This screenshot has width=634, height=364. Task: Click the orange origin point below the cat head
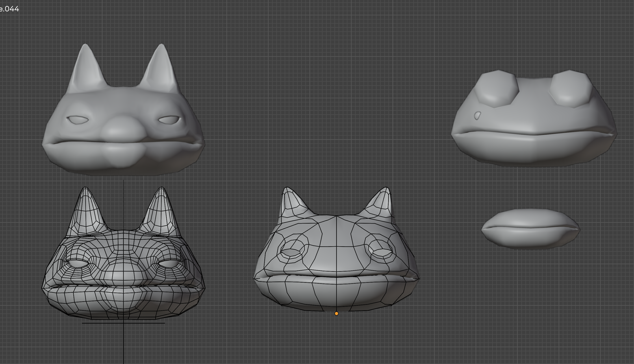coord(337,314)
